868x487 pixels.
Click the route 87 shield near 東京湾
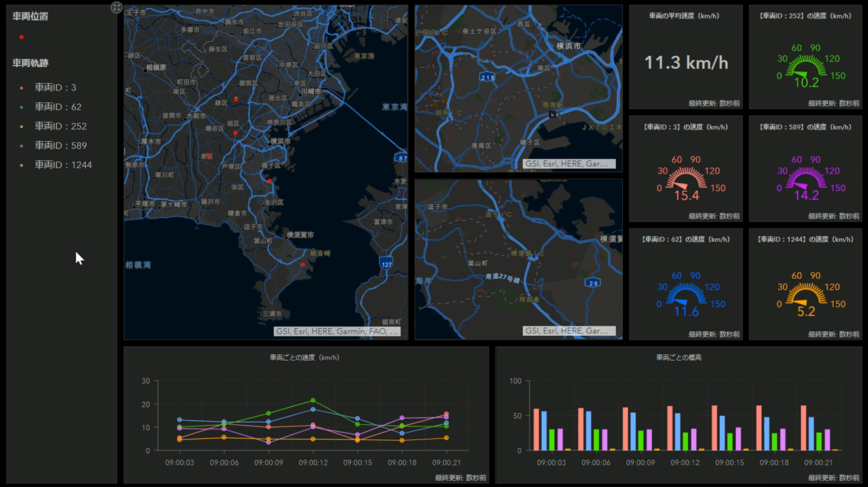(x=400, y=158)
